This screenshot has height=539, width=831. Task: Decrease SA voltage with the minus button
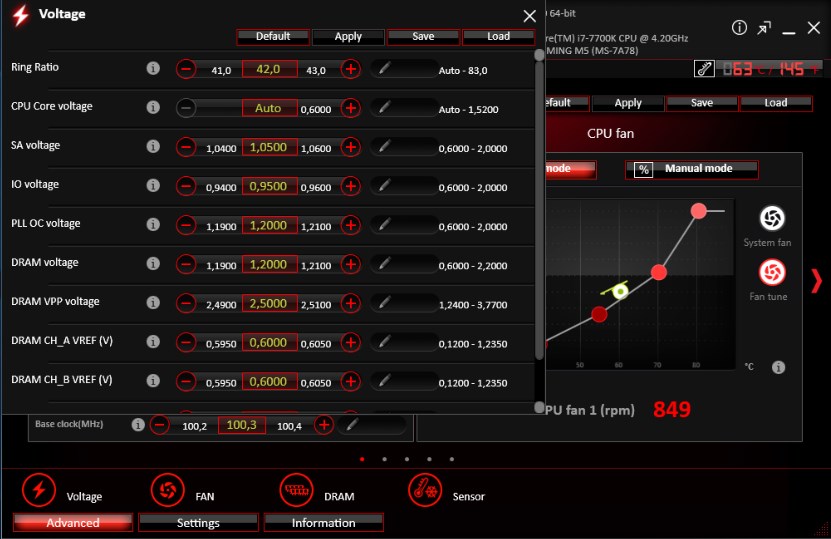point(186,147)
